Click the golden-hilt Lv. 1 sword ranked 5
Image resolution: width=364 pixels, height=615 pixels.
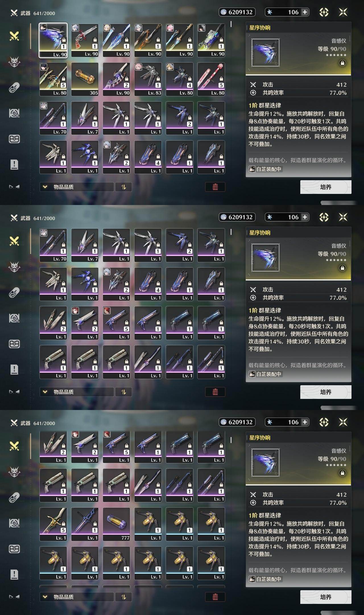point(53,524)
